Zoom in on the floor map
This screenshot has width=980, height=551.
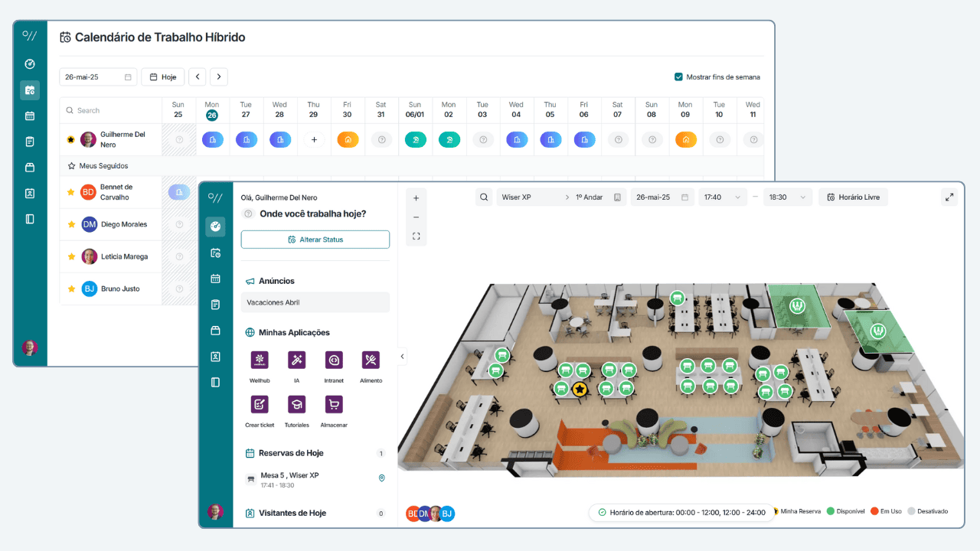[416, 198]
